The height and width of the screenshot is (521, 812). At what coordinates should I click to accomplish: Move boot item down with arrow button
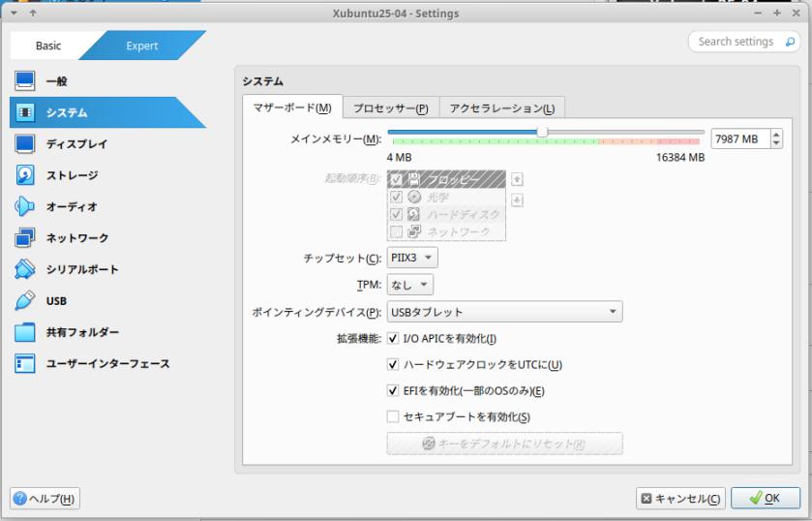[x=517, y=200]
